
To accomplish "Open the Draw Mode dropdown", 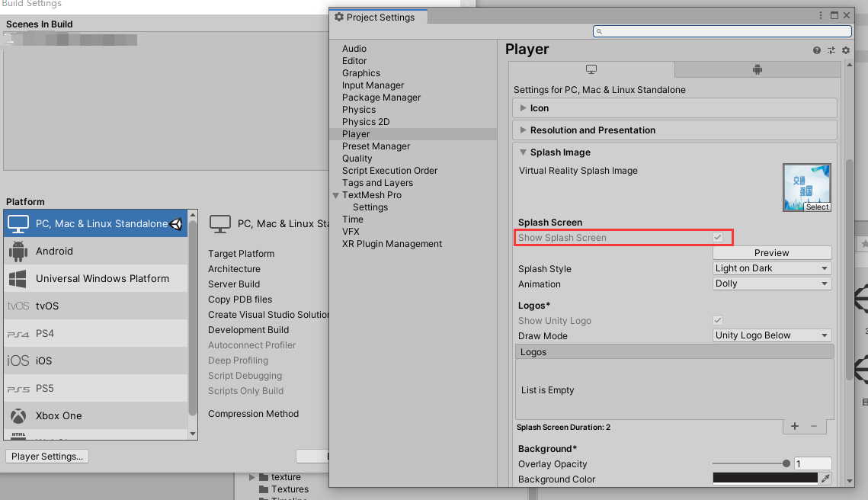I will point(772,335).
